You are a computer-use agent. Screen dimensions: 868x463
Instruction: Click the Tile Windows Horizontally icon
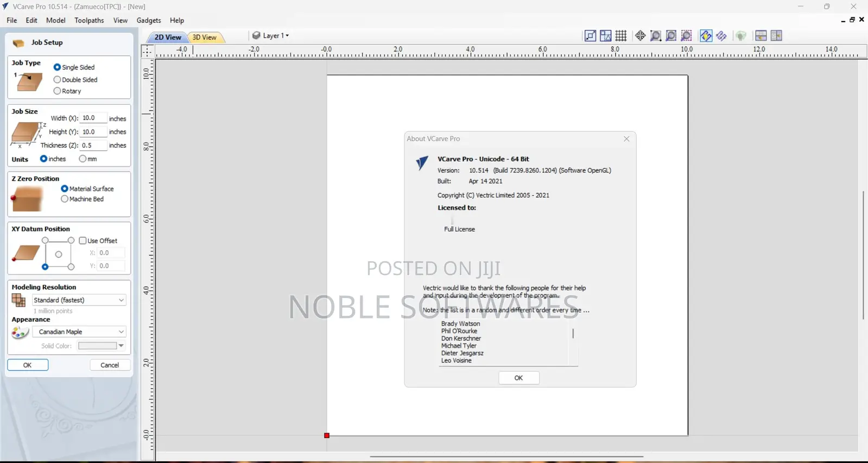point(761,36)
